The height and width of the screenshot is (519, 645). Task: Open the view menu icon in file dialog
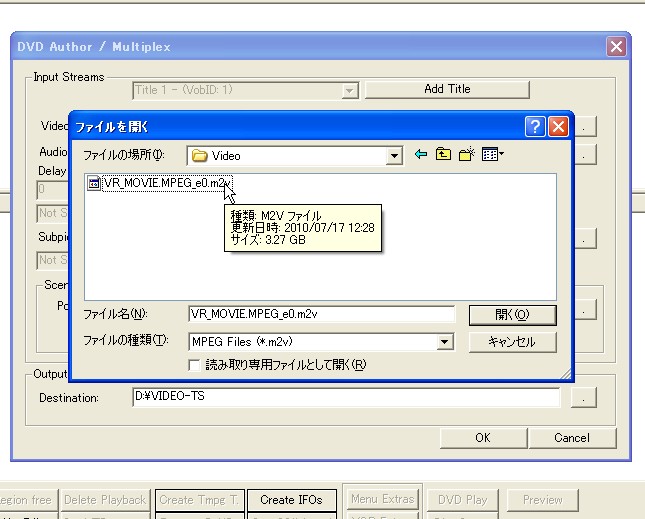coord(492,155)
